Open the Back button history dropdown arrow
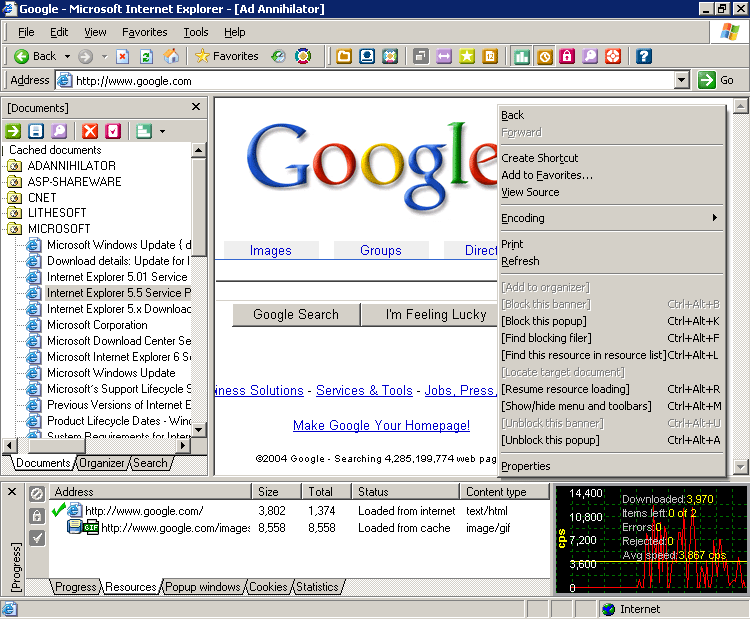The image size is (750, 619). point(67,56)
